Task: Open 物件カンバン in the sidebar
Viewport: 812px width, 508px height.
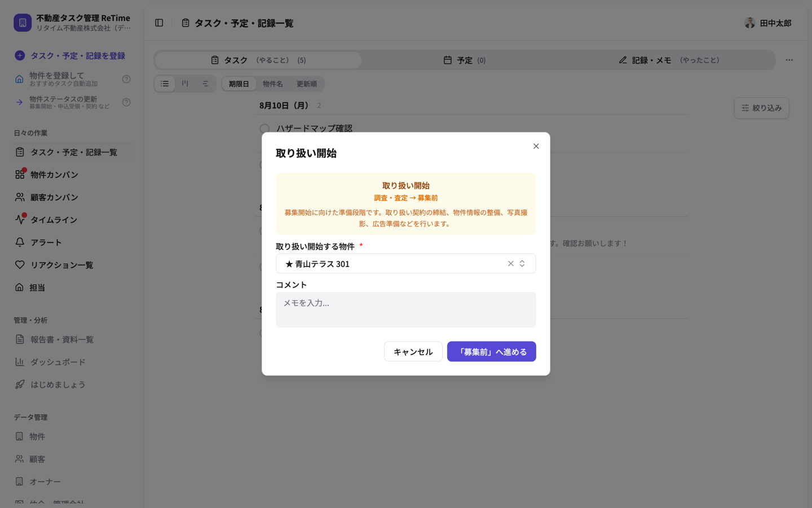Action: click(72, 174)
